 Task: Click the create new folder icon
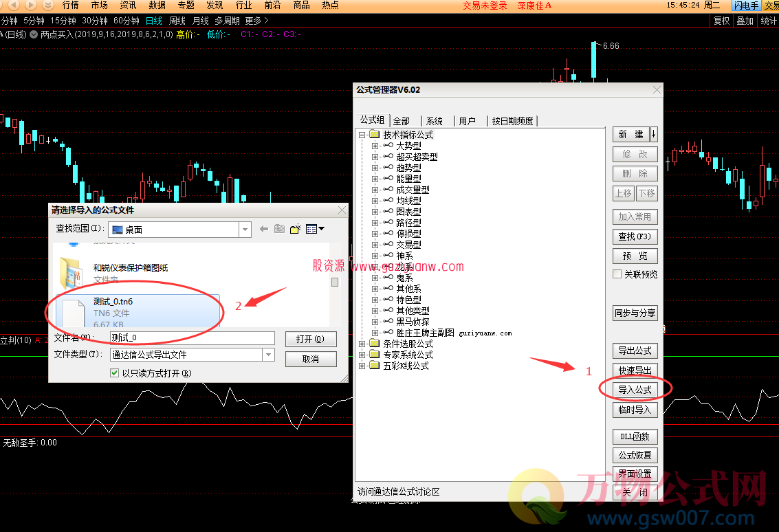point(296,229)
